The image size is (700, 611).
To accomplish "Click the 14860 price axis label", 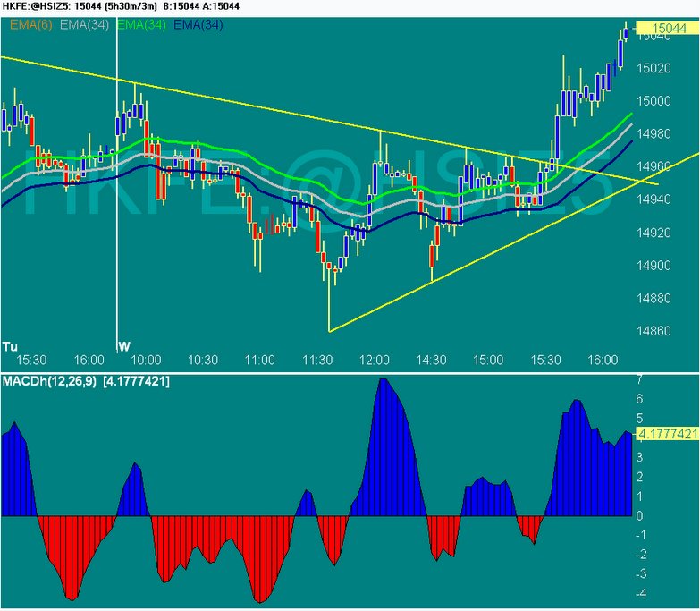I will click(x=654, y=331).
